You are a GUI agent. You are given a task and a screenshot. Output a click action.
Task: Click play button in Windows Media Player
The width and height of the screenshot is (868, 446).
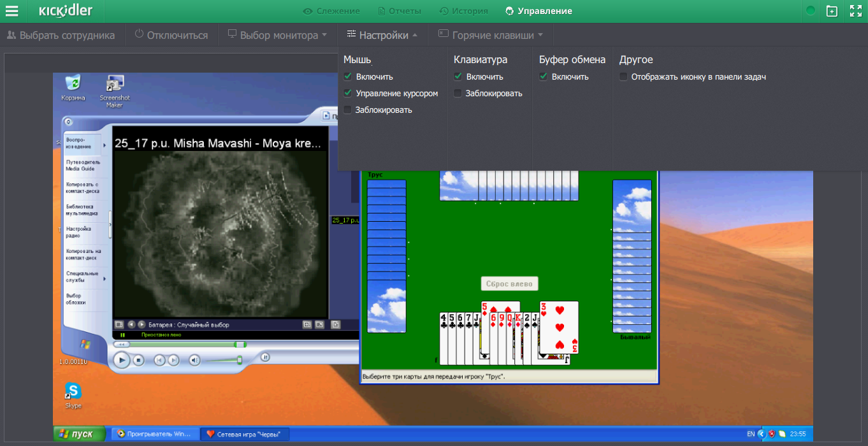pyautogui.click(x=121, y=360)
